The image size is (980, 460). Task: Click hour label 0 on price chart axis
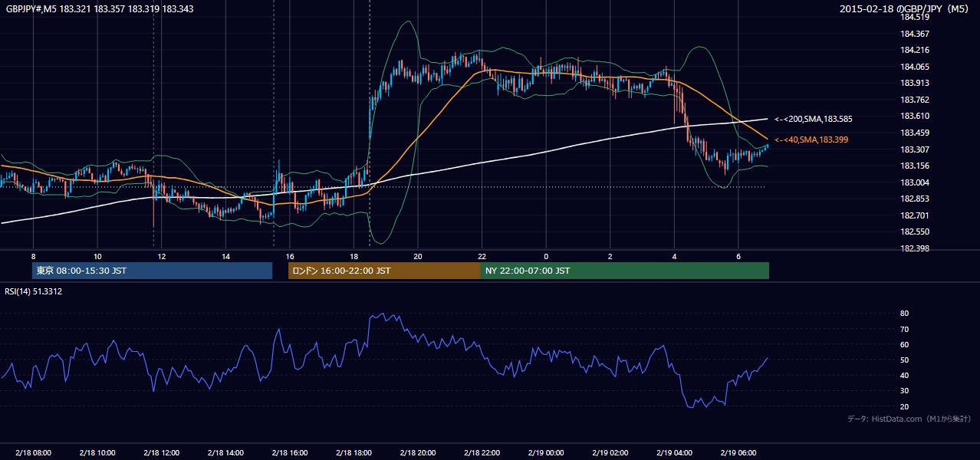tap(546, 256)
